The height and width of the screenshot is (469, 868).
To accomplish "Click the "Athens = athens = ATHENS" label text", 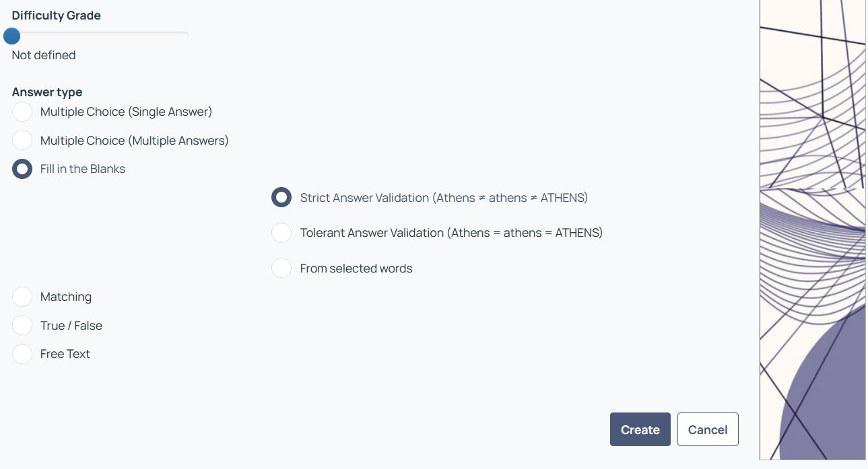I will 525,233.
